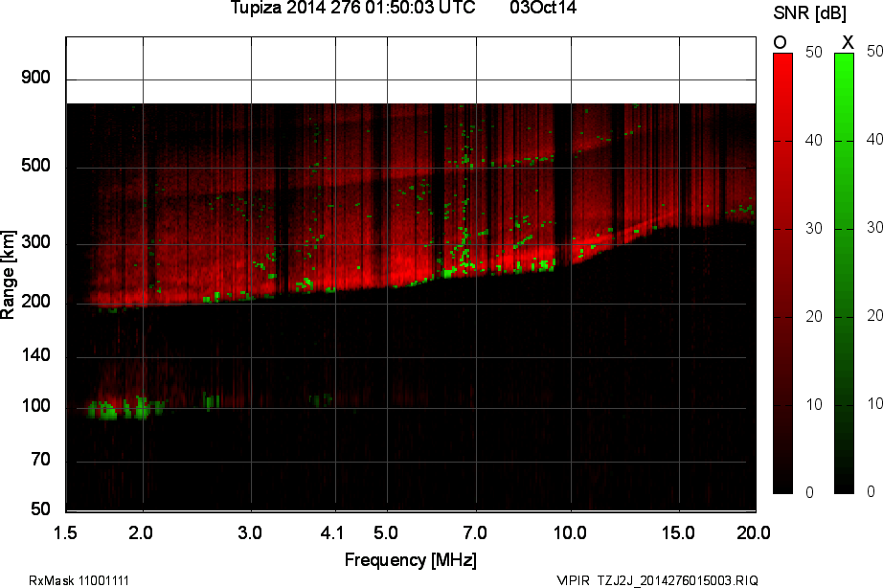The width and height of the screenshot is (883, 588).
Task: Click the 50 km range tick label
Action: (39, 509)
